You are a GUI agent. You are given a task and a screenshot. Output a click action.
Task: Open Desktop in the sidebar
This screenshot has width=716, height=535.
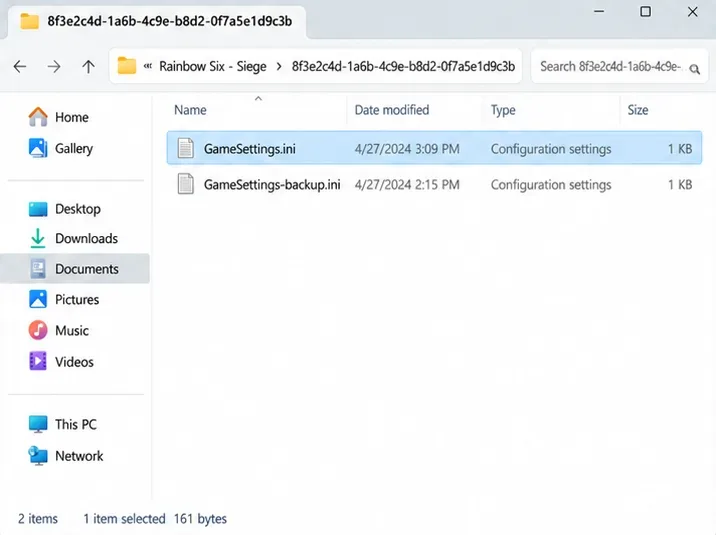64,209
